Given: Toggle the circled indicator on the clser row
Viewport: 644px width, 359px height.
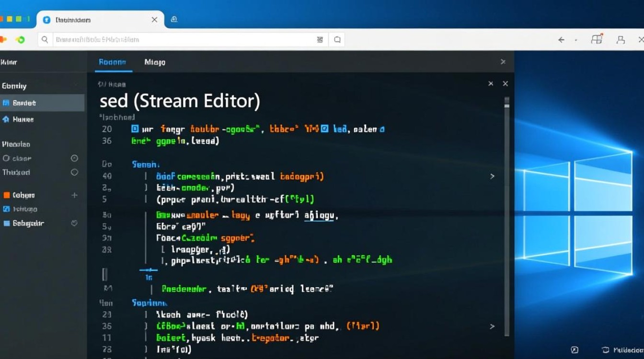Looking at the screenshot, I should click(x=74, y=158).
